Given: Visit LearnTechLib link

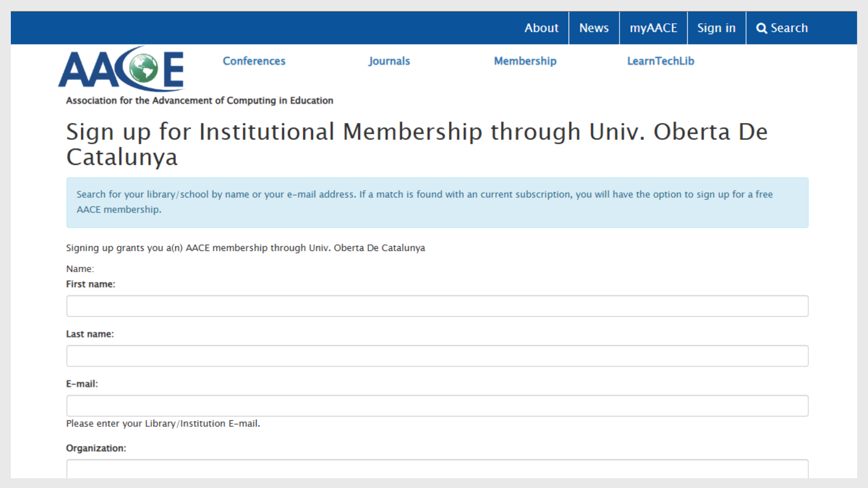Looking at the screenshot, I should [x=661, y=61].
